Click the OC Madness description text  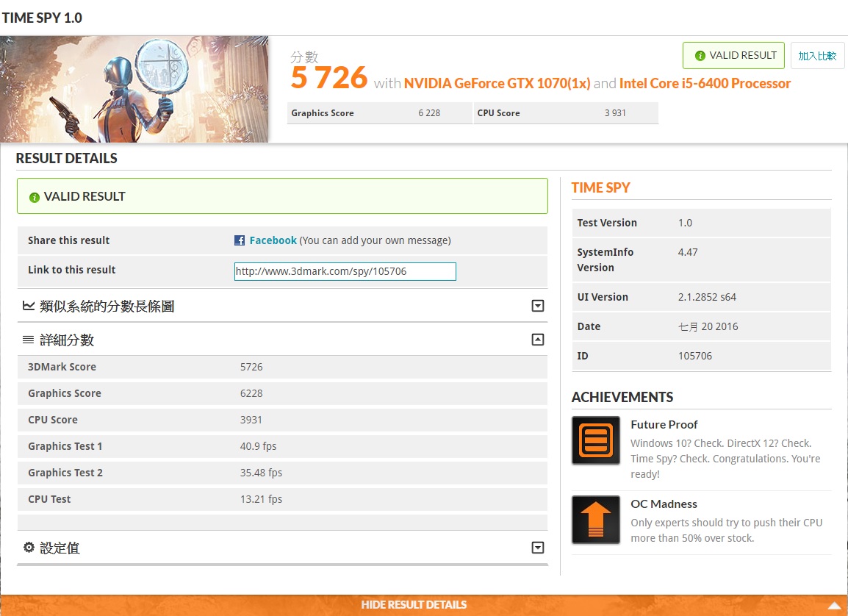[726, 530]
